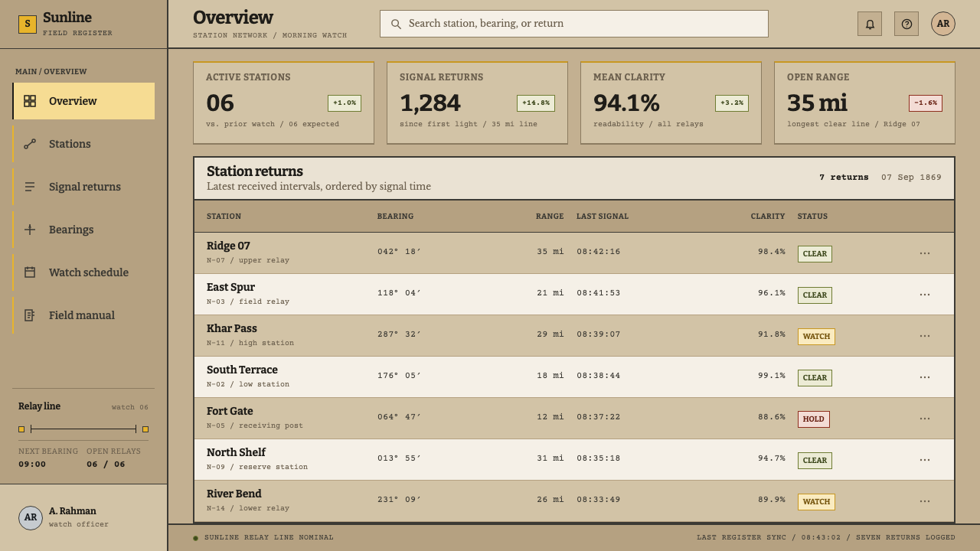Click the Relay line track
980x551 pixels.
(x=83, y=429)
